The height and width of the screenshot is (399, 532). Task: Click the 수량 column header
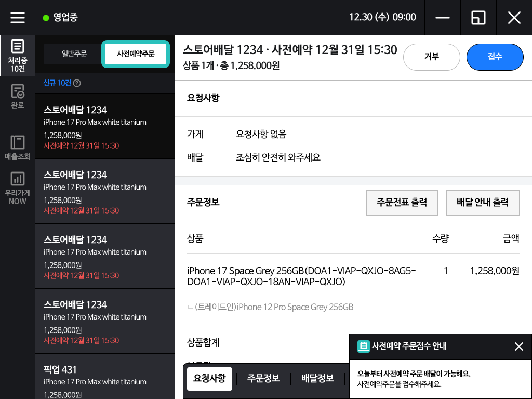[x=441, y=238]
